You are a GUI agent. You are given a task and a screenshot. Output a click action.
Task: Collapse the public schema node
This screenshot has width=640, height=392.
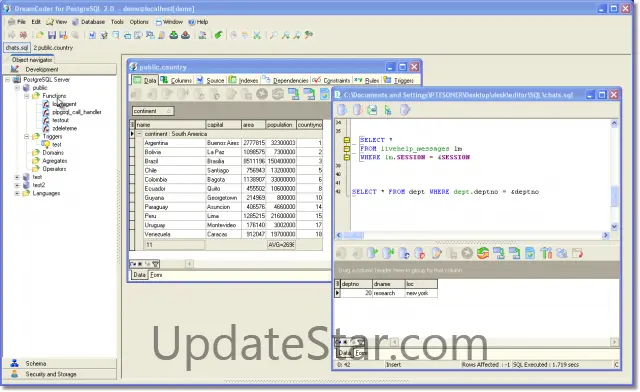17,88
